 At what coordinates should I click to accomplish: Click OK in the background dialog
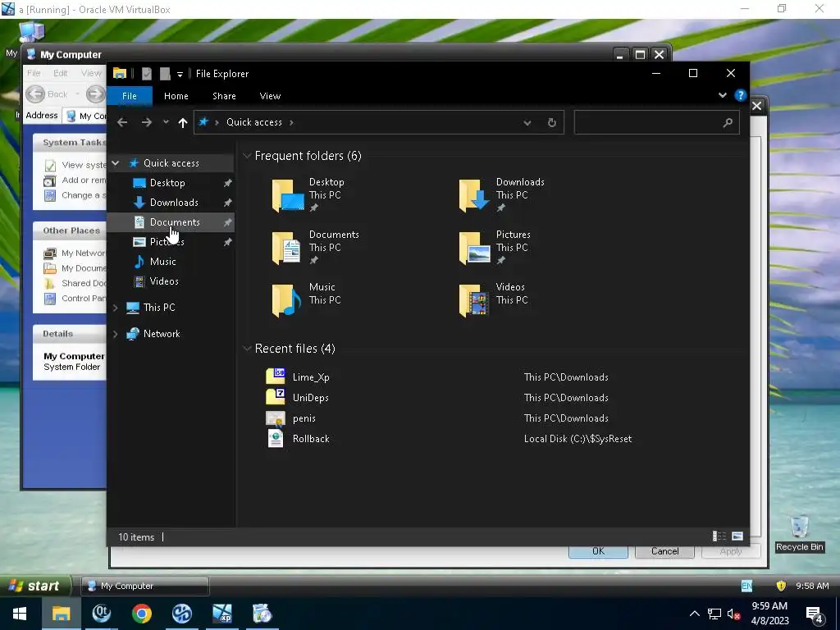pos(598,552)
